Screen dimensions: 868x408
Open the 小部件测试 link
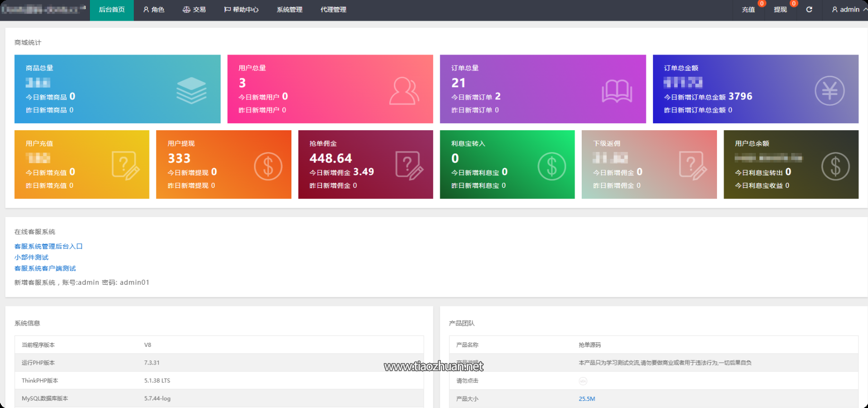click(x=31, y=258)
